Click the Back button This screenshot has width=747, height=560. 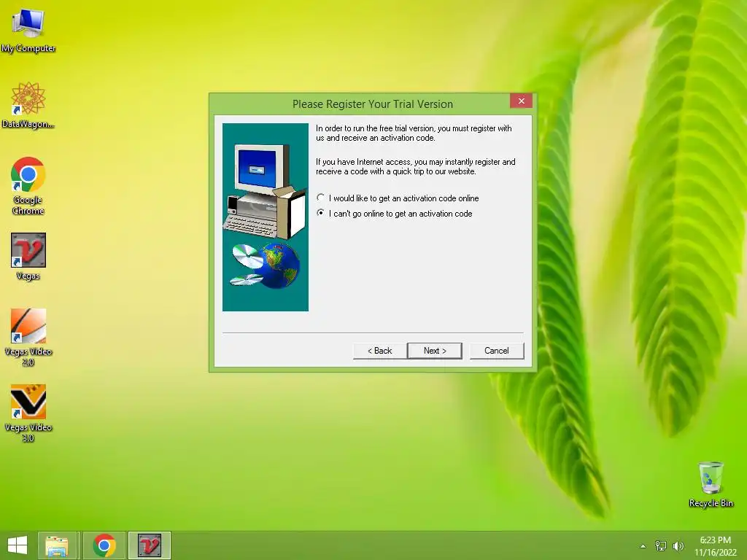click(379, 351)
